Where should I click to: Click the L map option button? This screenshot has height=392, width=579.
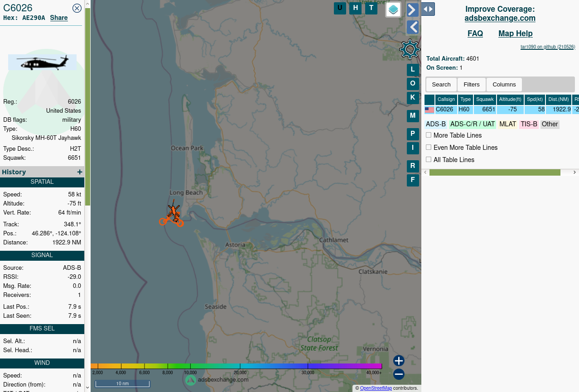click(413, 70)
